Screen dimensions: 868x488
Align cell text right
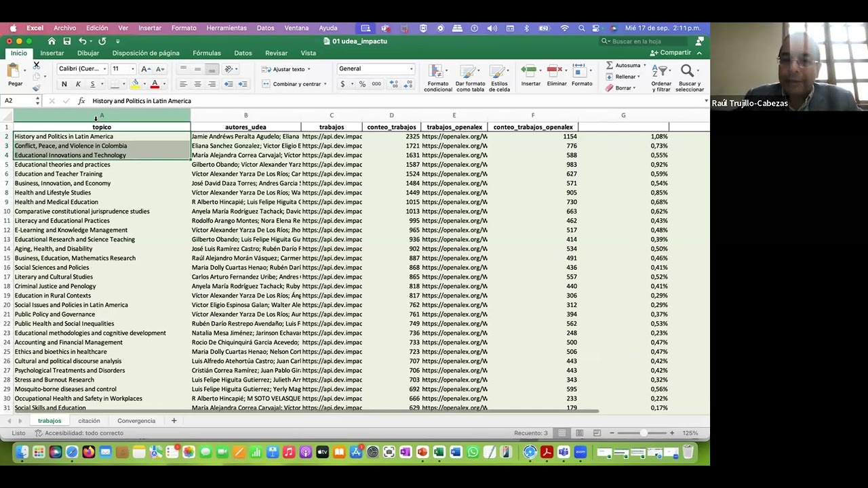click(x=212, y=84)
